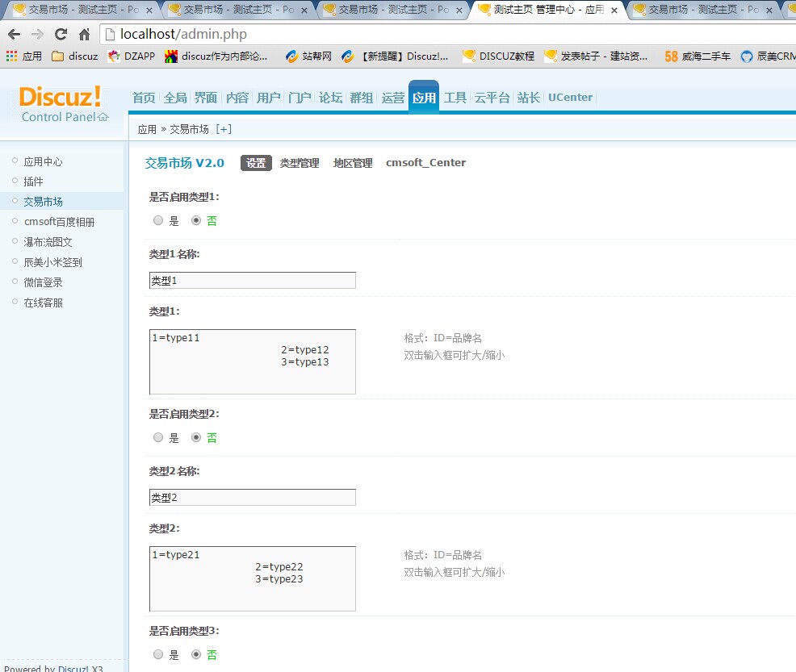Close the first 交易市场 browser tab
This screenshot has height=672, width=796.
[149, 10]
